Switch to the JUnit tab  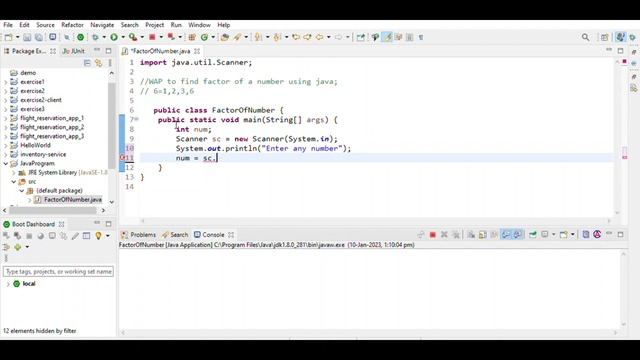click(x=73, y=51)
